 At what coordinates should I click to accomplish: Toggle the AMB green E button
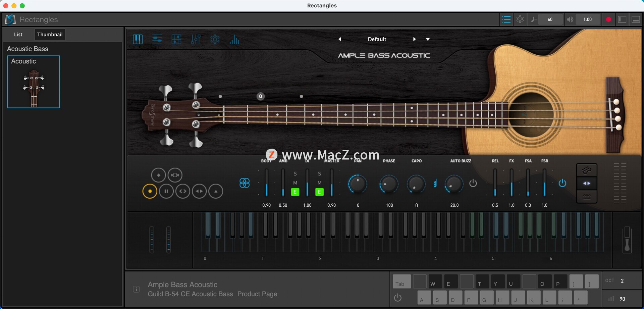pyautogui.click(x=295, y=192)
